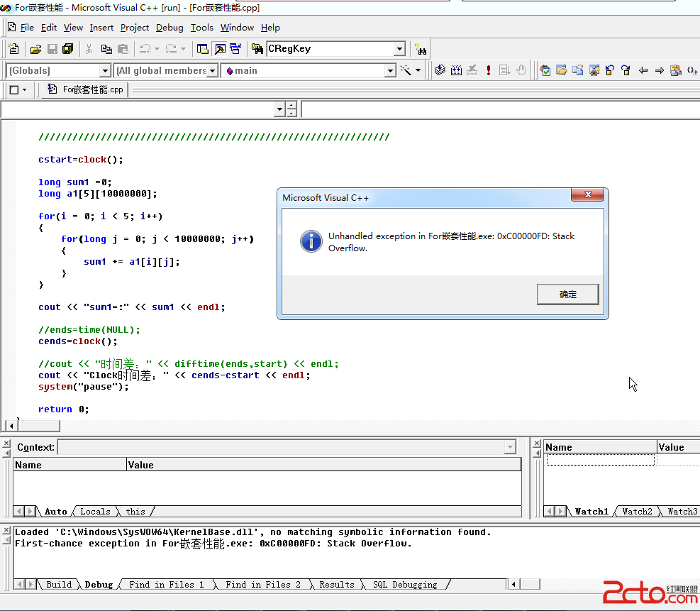700x611 pixels.
Task: Open the File menu
Action: point(27,28)
